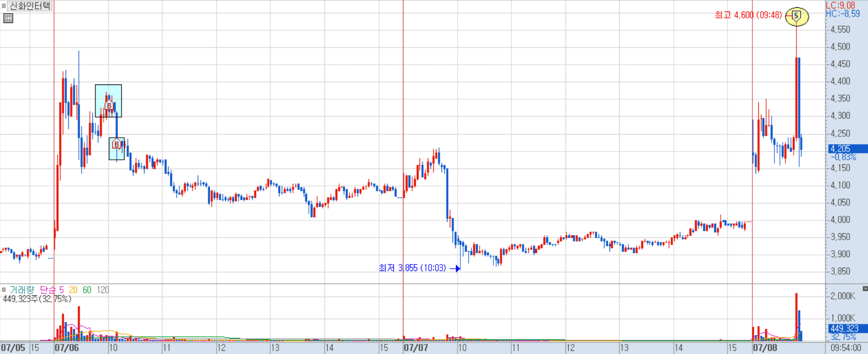Viewport: 868px width, 354px height.
Task: Click the 07/07 date label on time axis
Action: 416,348
